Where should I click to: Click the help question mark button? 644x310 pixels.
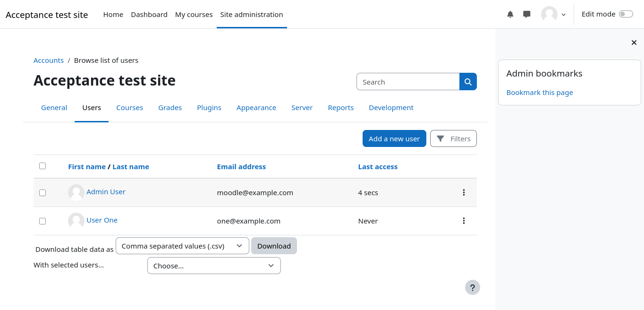(472, 287)
